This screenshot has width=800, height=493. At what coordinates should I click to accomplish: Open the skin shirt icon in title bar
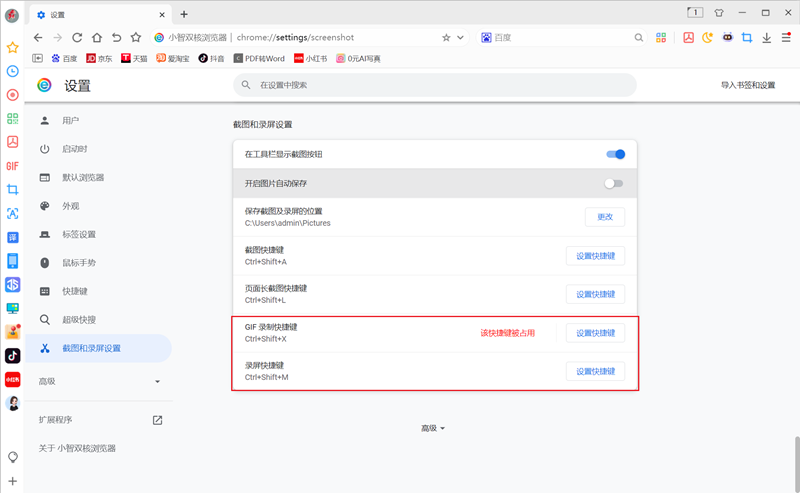719,13
